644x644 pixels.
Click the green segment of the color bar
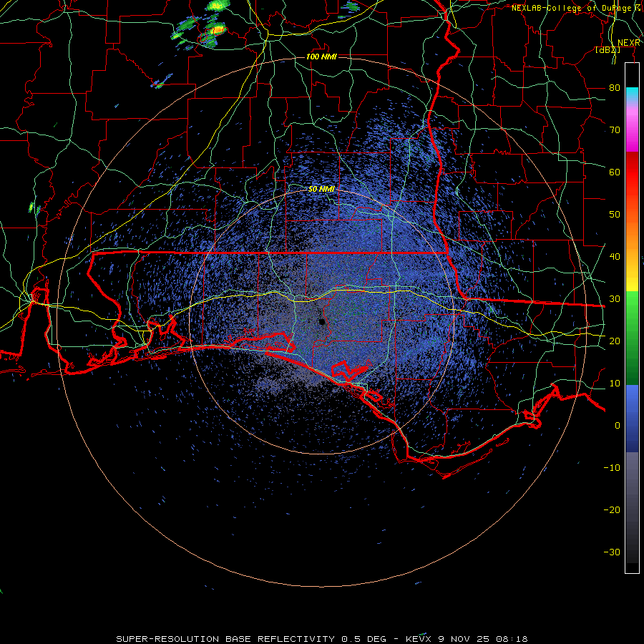(632, 338)
